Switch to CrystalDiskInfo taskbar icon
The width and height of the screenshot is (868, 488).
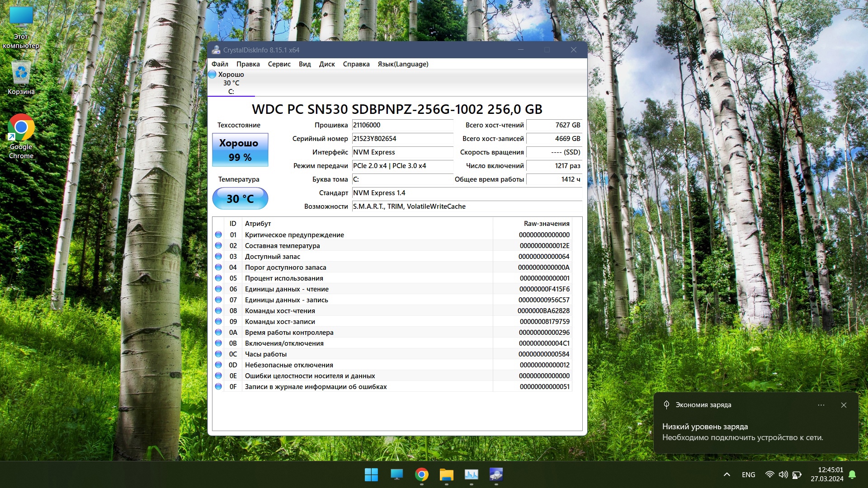(x=496, y=474)
